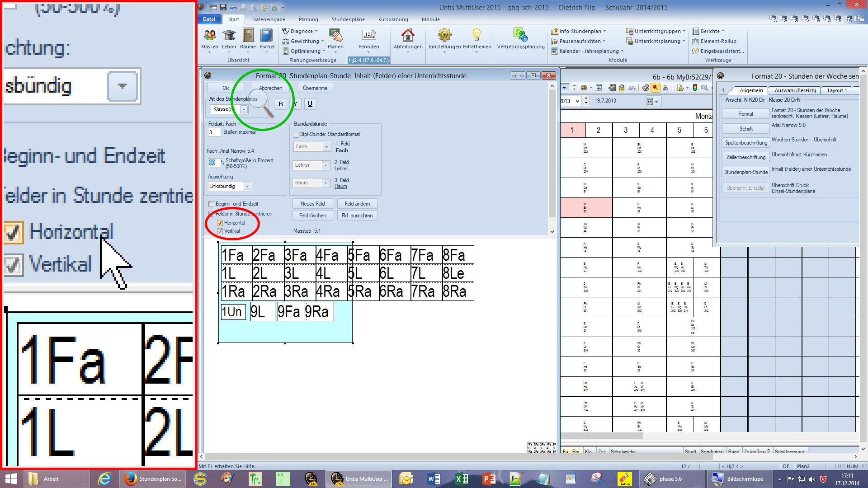Click the Neues Feld button
The width and height of the screenshot is (868, 488).
point(312,204)
